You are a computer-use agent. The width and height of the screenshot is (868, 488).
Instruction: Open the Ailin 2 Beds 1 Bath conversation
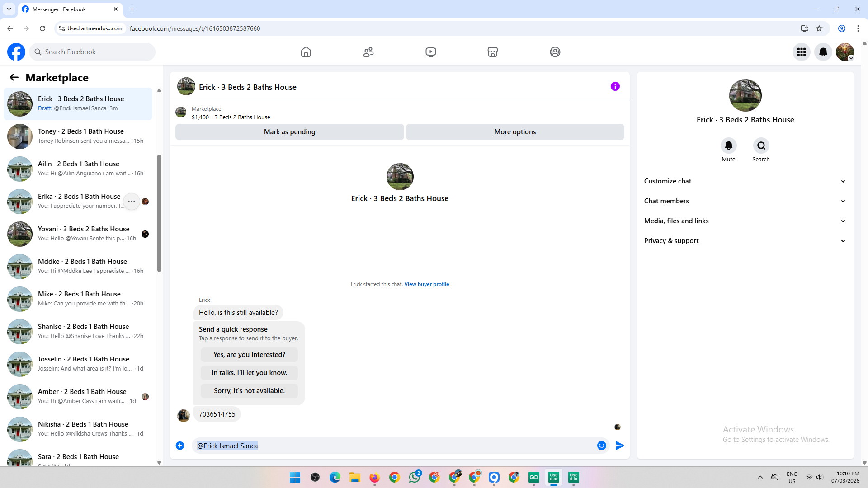pyautogui.click(x=78, y=169)
